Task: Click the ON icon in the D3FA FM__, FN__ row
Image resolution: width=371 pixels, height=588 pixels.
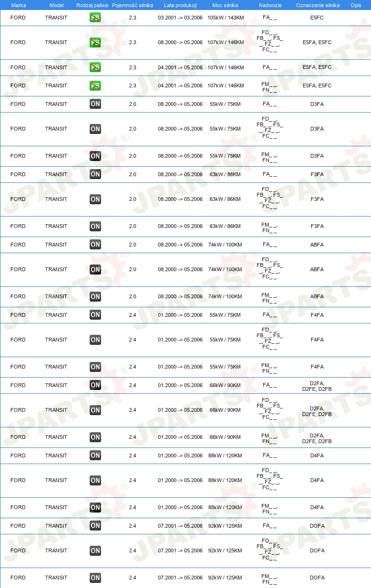Action: (95, 156)
